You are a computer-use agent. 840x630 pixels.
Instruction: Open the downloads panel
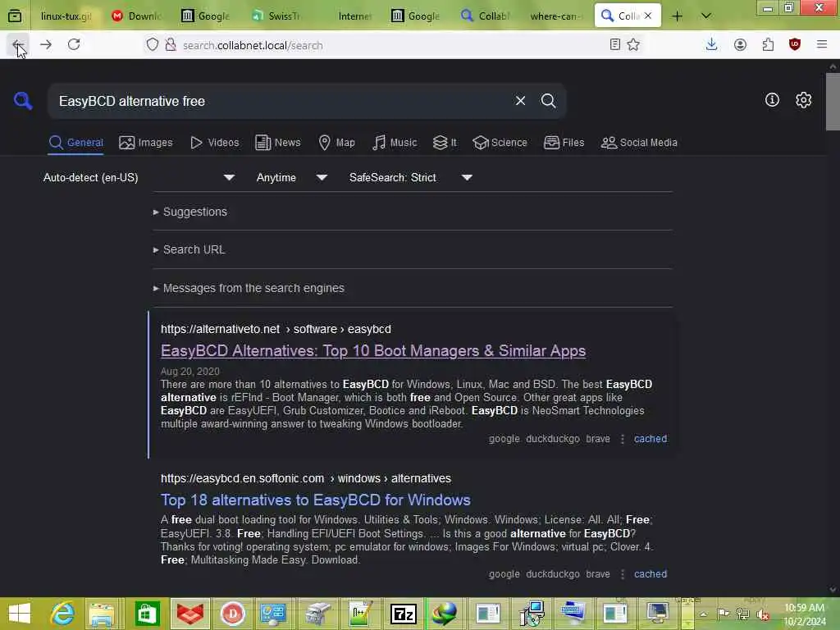[711, 44]
